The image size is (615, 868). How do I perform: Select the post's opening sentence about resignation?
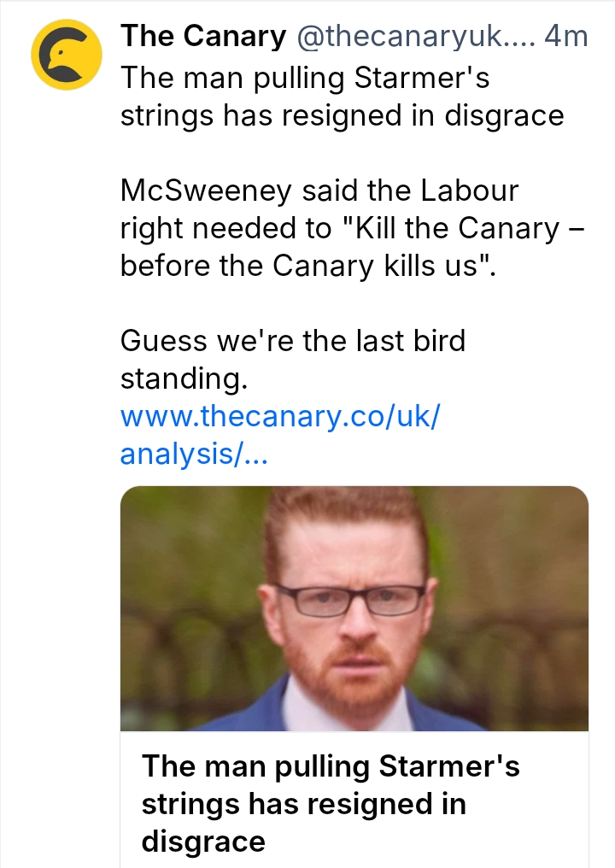343,97
